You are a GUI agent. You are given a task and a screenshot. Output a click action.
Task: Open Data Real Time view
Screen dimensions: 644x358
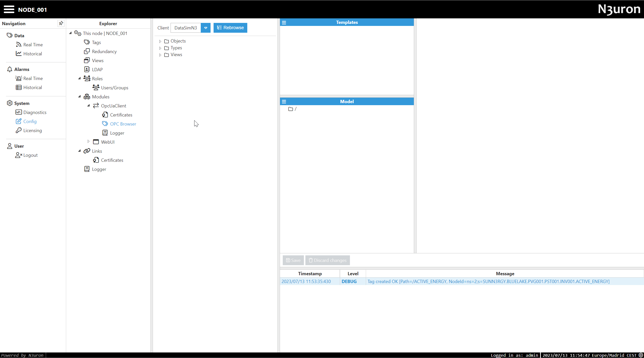33,45
